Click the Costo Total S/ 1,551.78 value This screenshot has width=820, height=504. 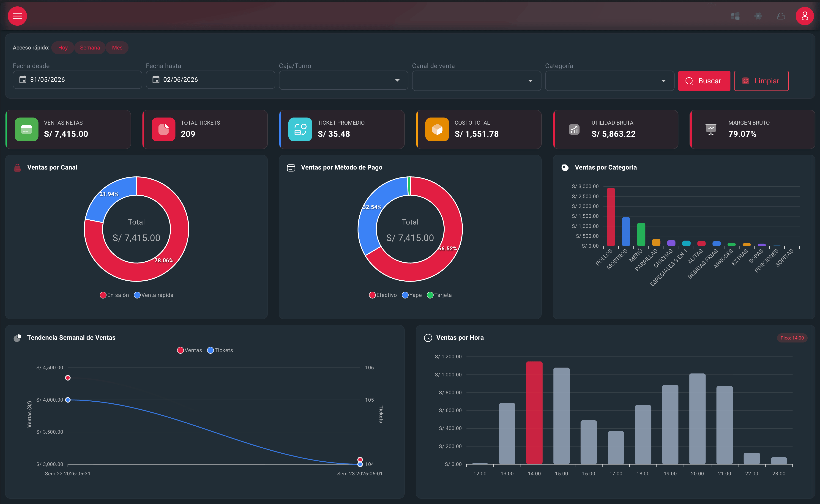click(x=476, y=134)
